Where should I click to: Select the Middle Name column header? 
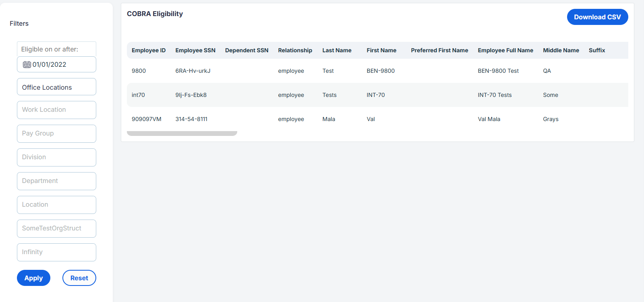561,50
